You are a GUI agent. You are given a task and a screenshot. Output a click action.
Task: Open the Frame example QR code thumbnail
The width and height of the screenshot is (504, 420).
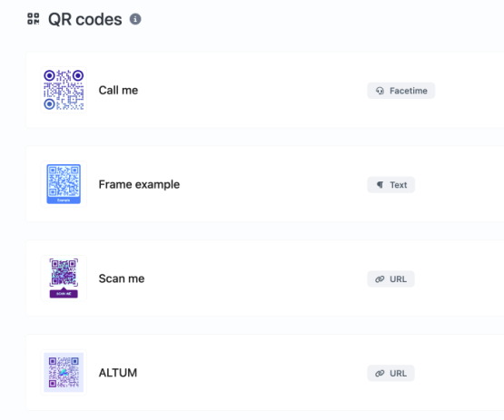(x=64, y=184)
